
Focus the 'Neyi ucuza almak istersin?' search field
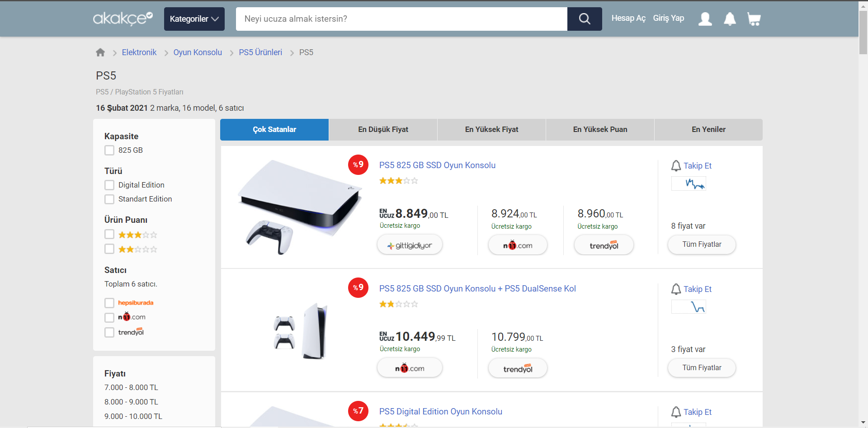401,19
